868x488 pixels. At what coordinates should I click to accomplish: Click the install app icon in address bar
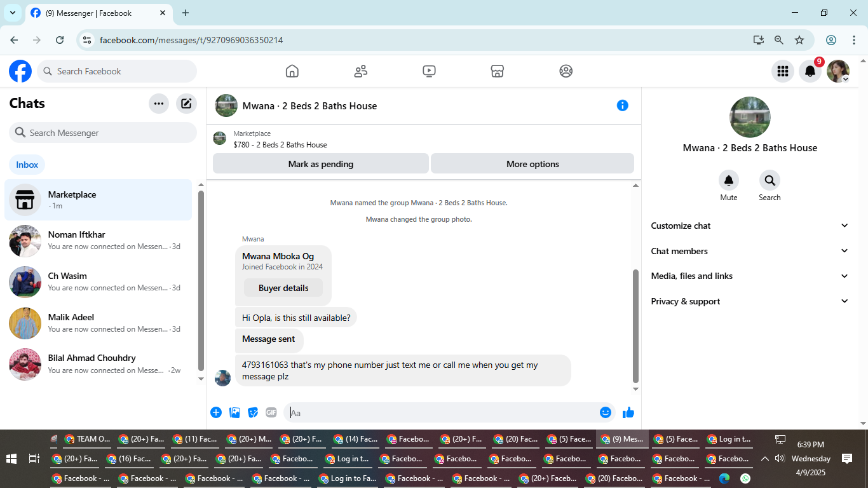tap(759, 40)
